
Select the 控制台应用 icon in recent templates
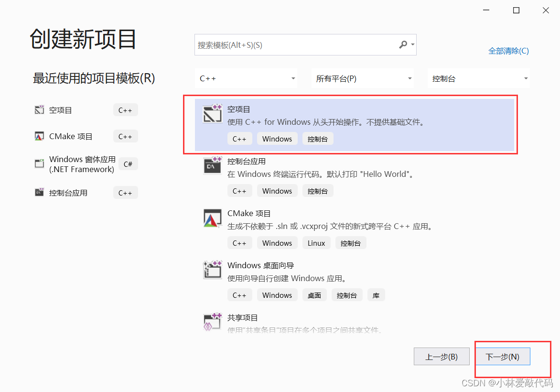point(39,192)
